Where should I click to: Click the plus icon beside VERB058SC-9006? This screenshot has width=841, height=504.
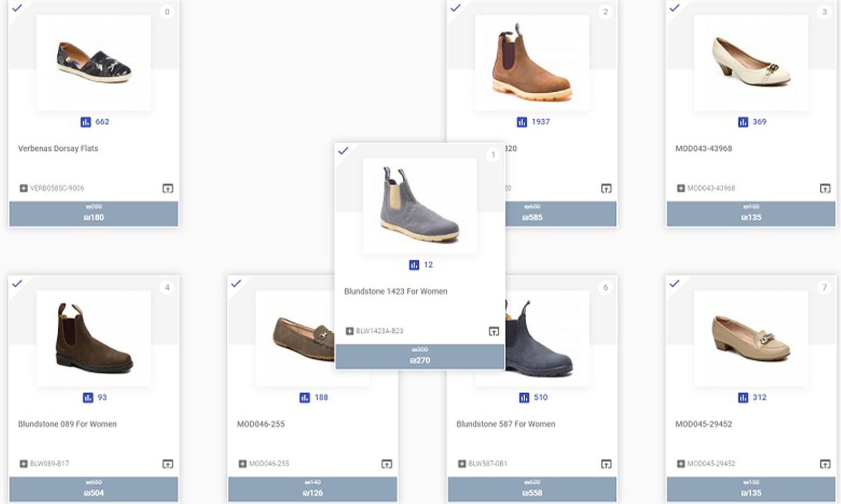click(x=23, y=188)
